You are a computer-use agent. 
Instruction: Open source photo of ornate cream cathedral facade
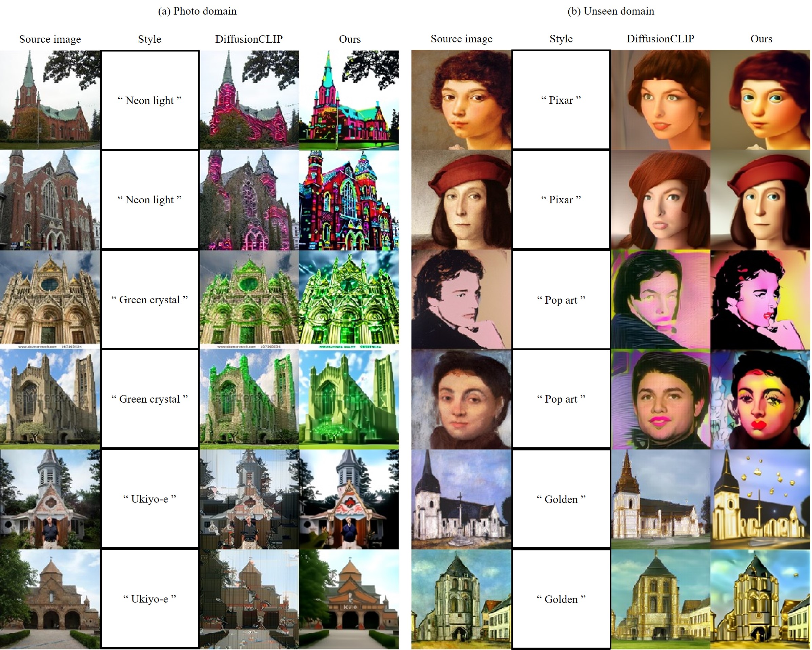[x=50, y=300]
